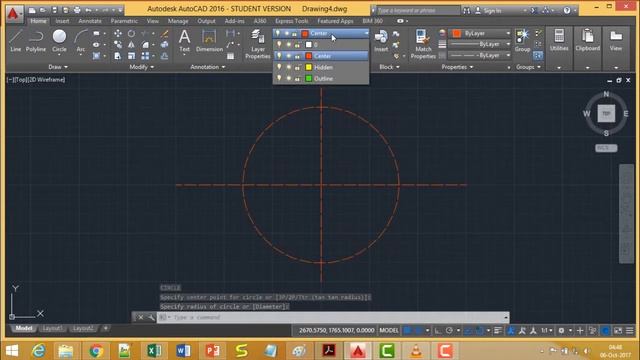Image resolution: width=640 pixels, height=360 pixels.
Task: Click the Outline layer green color swatch
Action: [x=309, y=78]
